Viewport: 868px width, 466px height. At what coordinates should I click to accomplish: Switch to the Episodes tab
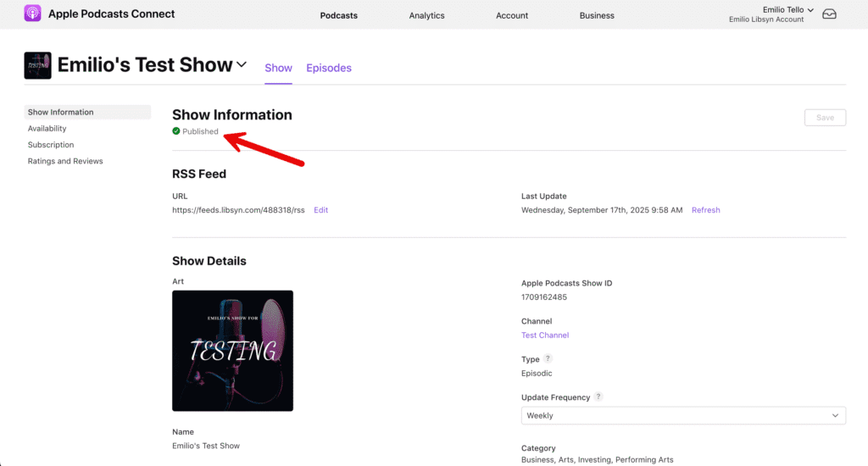coord(329,68)
